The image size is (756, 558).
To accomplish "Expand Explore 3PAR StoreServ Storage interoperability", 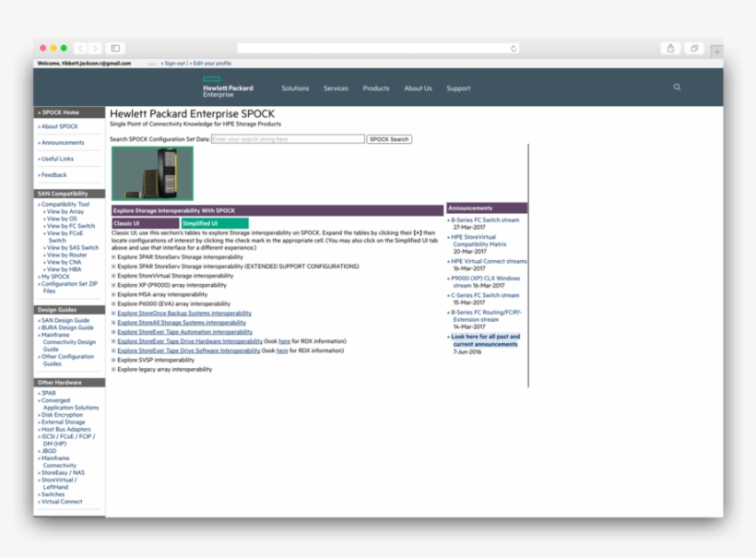I will (113, 257).
